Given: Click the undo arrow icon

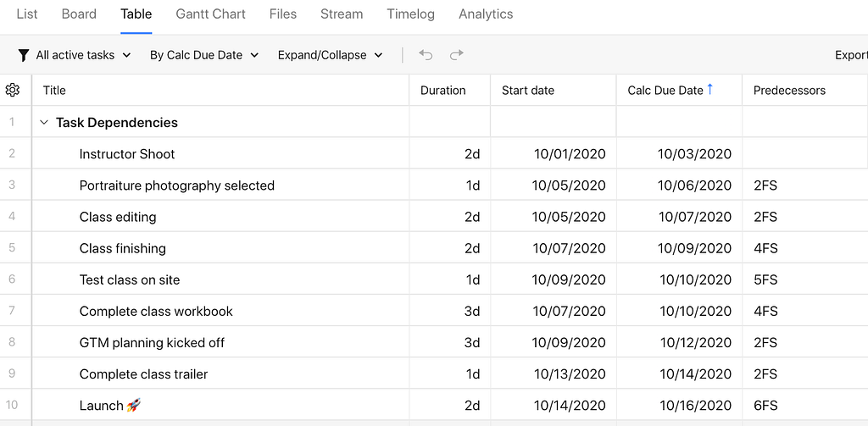Looking at the screenshot, I should click(426, 55).
